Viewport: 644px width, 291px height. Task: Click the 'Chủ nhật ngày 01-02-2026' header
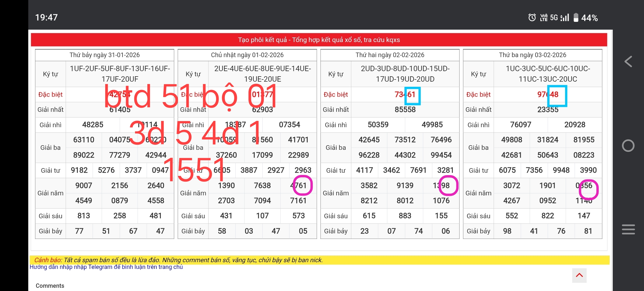247,55
